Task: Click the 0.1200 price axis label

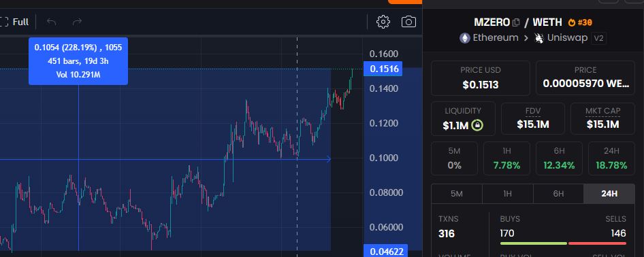Action: click(x=383, y=123)
